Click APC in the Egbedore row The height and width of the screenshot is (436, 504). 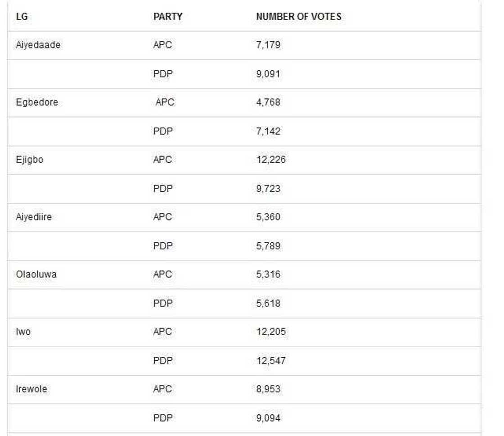pos(165,102)
